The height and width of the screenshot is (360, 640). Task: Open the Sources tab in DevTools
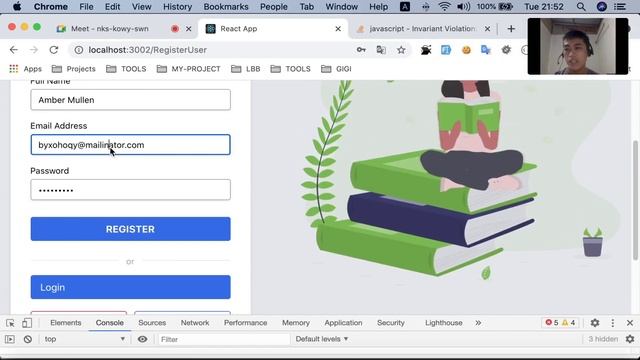(x=152, y=323)
